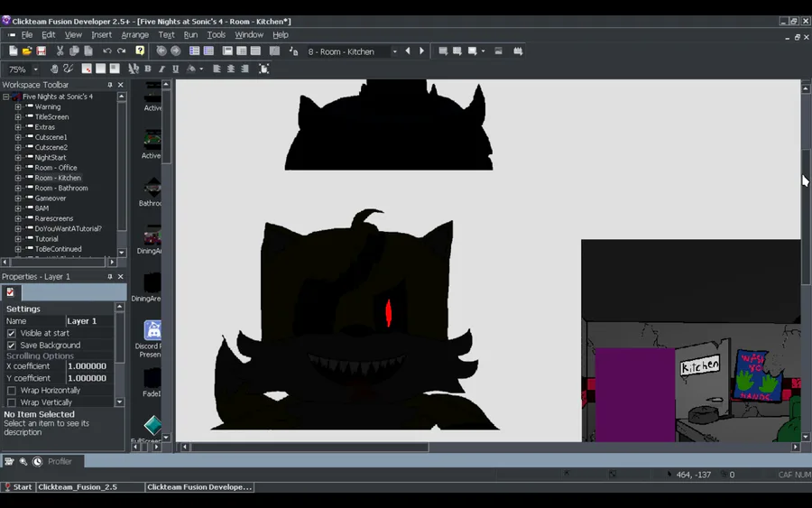The image size is (812, 508).
Task: Select the Tutorial frame in tree
Action: click(x=46, y=239)
